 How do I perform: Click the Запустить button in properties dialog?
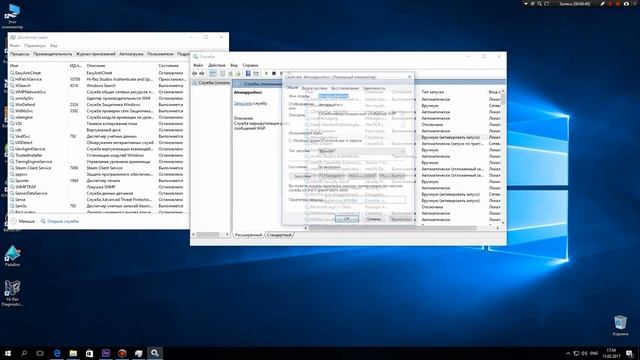302,176
